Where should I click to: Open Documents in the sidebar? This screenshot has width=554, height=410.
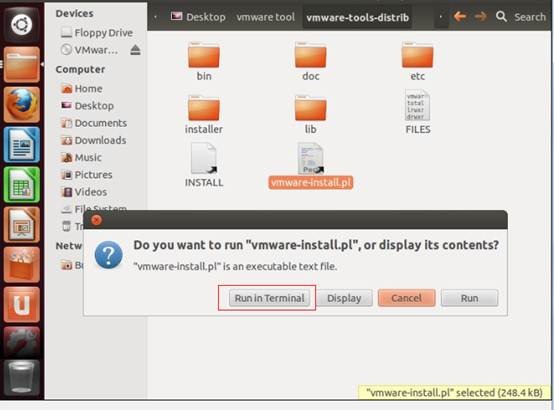point(94,123)
